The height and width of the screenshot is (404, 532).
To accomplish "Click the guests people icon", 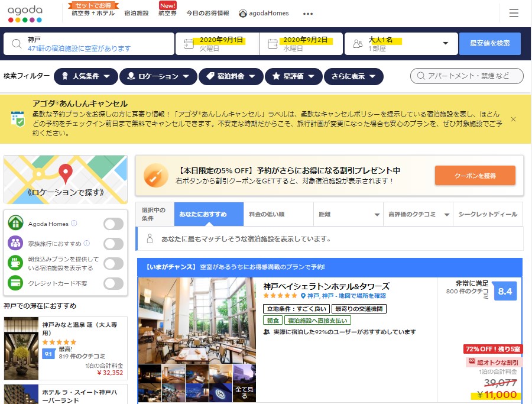I will (x=358, y=43).
